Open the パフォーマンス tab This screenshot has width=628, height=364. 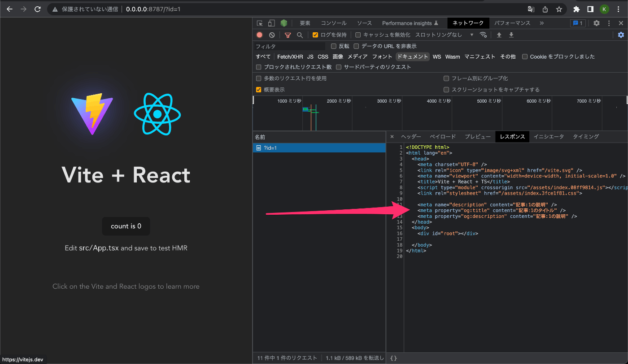pyautogui.click(x=512, y=23)
